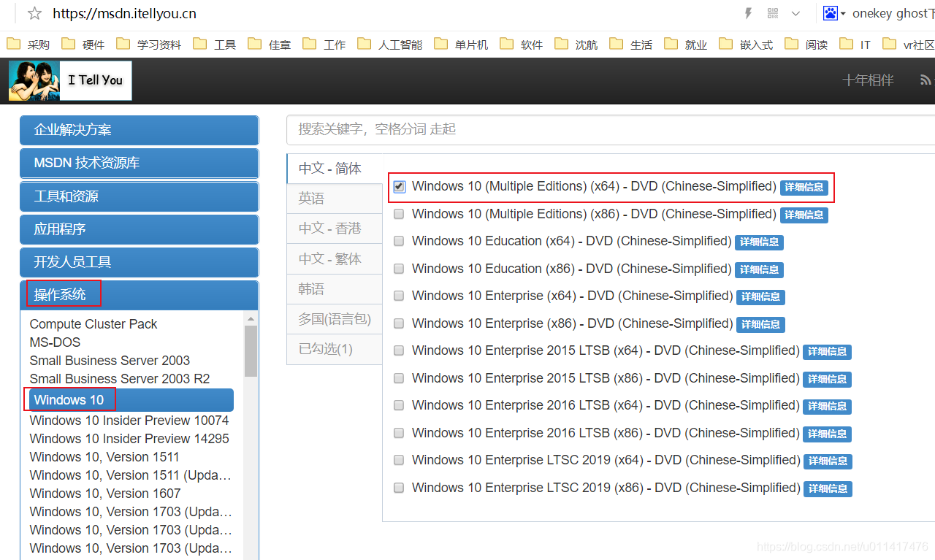
Task: Show 详细信息 for Multiple Editions x64
Action: point(804,188)
